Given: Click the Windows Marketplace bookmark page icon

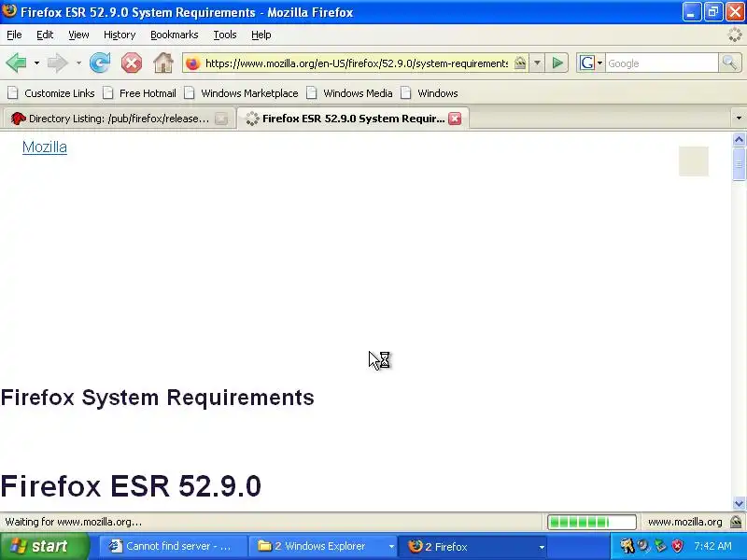Looking at the screenshot, I should tap(190, 92).
